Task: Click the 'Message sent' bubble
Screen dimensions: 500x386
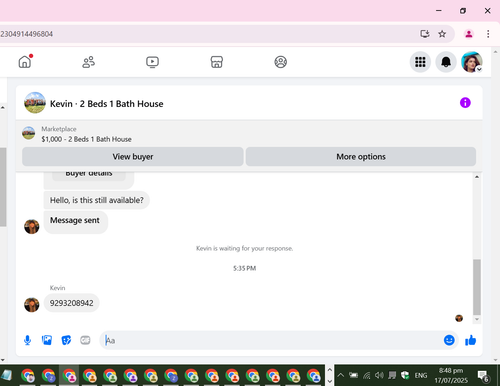Action: point(75,221)
